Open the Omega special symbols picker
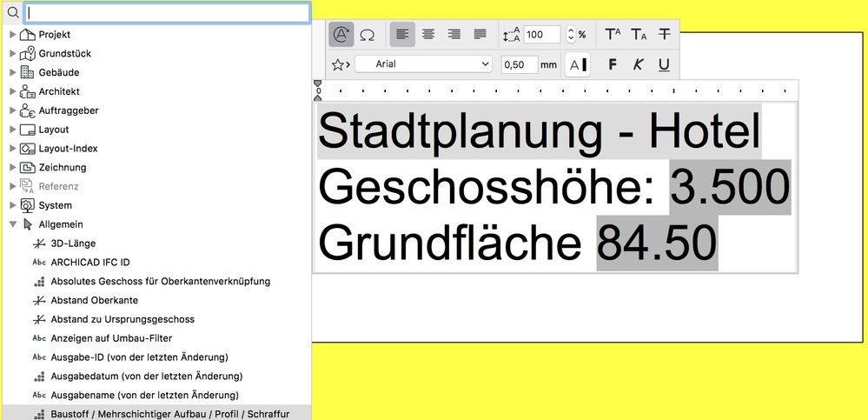 (x=367, y=35)
